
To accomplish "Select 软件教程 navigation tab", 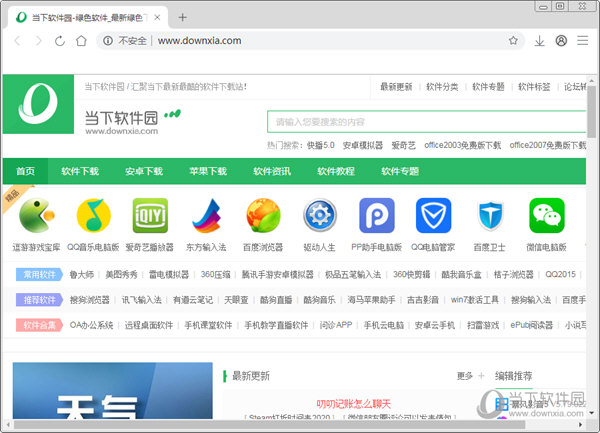I will point(336,171).
